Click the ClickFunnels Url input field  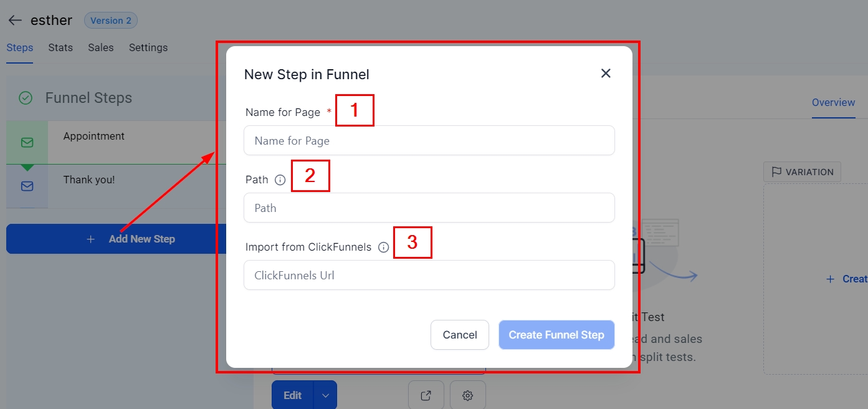click(429, 276)
